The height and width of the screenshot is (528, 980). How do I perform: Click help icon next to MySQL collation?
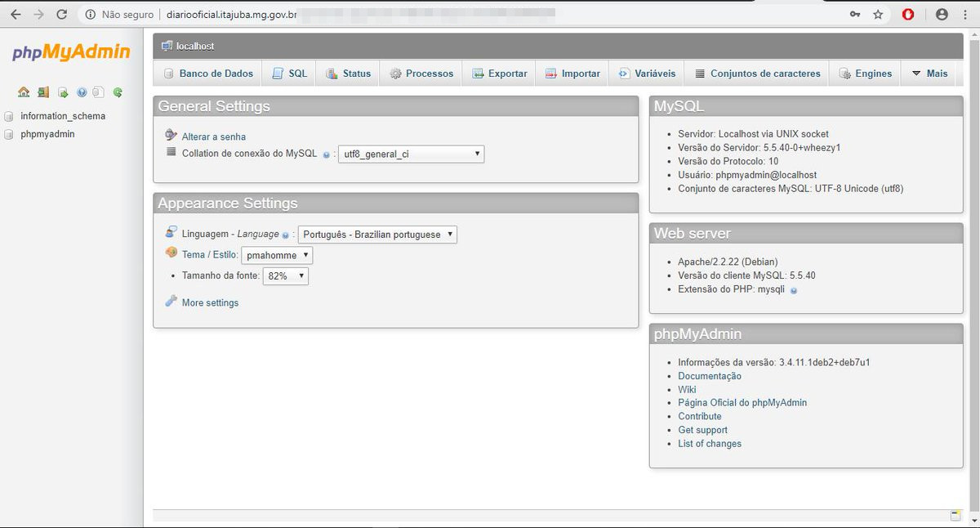(326, 154)
